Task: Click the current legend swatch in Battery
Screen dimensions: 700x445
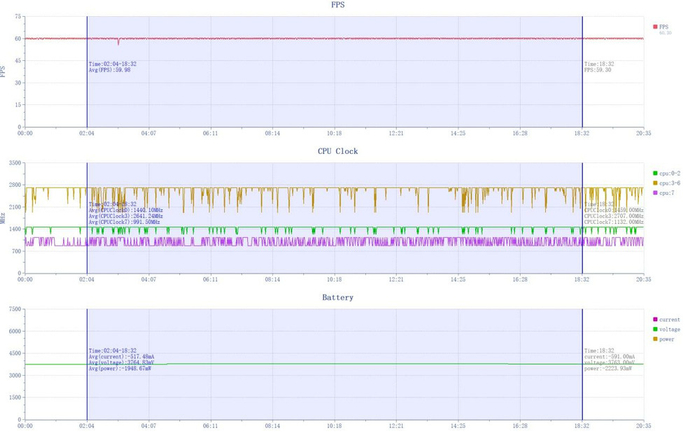Action: point(655,320)
